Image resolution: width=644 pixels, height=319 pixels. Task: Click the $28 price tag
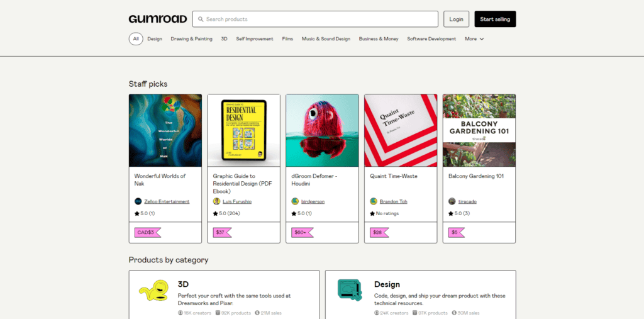379,233
